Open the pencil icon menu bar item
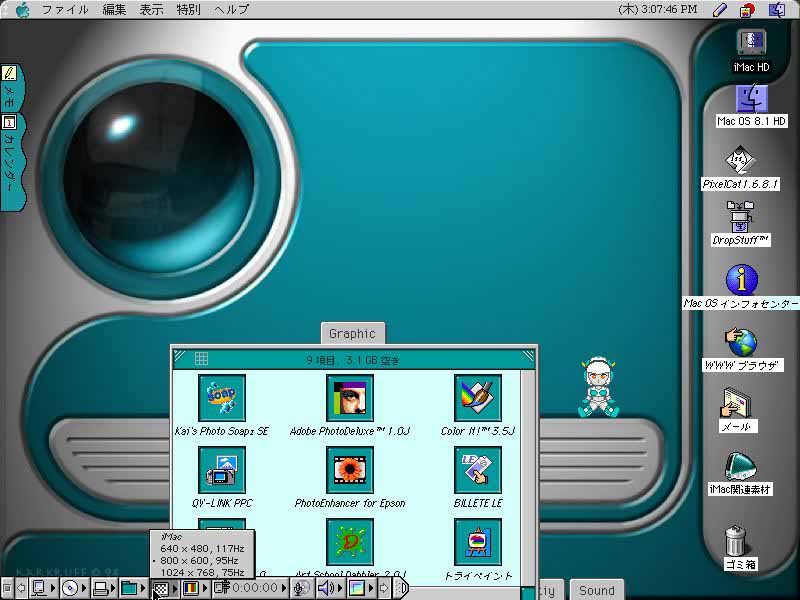The image size is (800, 600). coord(720,10)
